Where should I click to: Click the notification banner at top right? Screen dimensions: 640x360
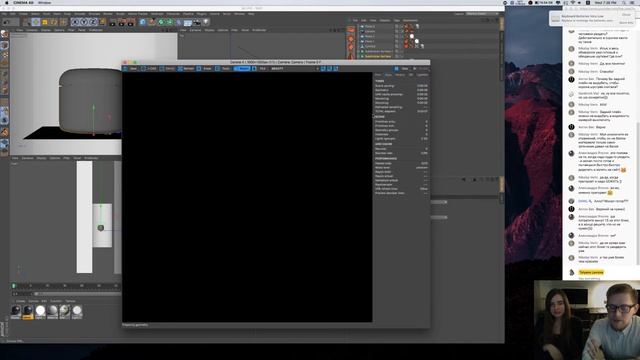click(591, 18)
